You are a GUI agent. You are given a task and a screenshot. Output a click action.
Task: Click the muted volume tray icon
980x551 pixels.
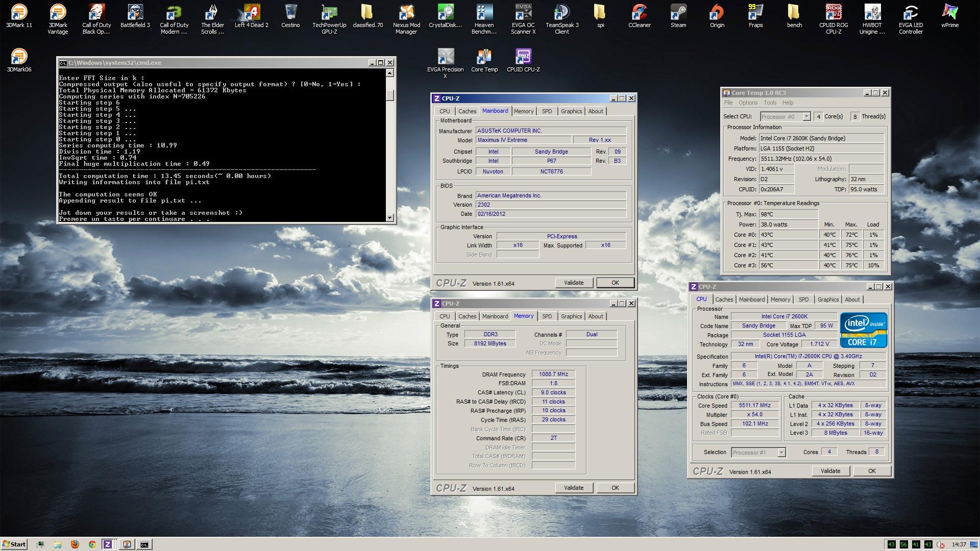pyautogui.click(x=941, y=544)
